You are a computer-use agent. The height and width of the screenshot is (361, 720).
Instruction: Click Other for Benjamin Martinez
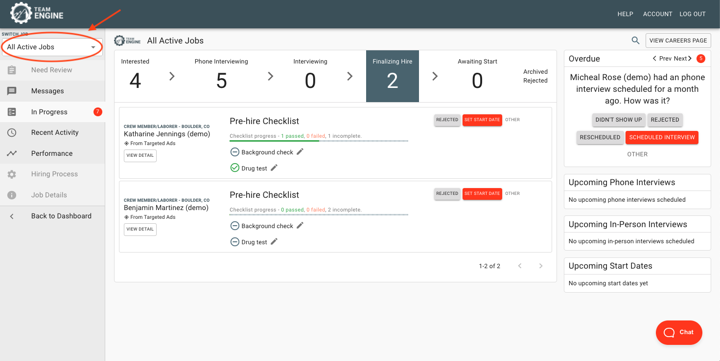click(512, 194)
